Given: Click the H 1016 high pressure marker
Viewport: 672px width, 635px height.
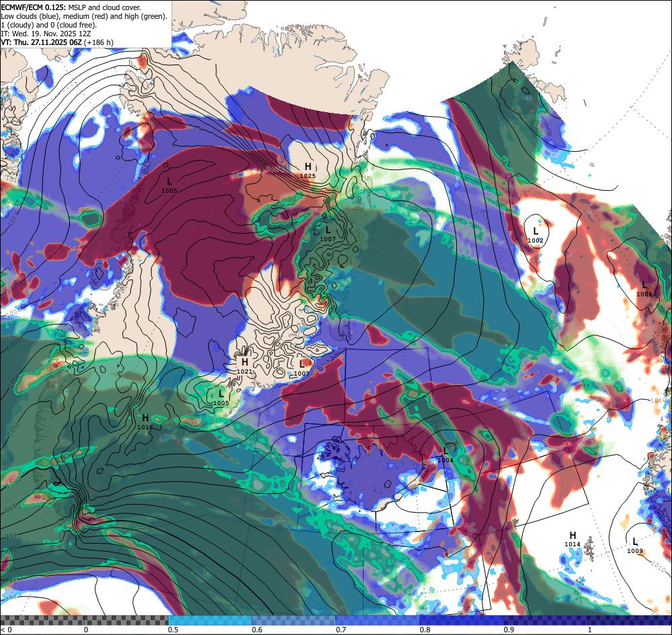Looking at the screenshot, I should pos(145,421).
